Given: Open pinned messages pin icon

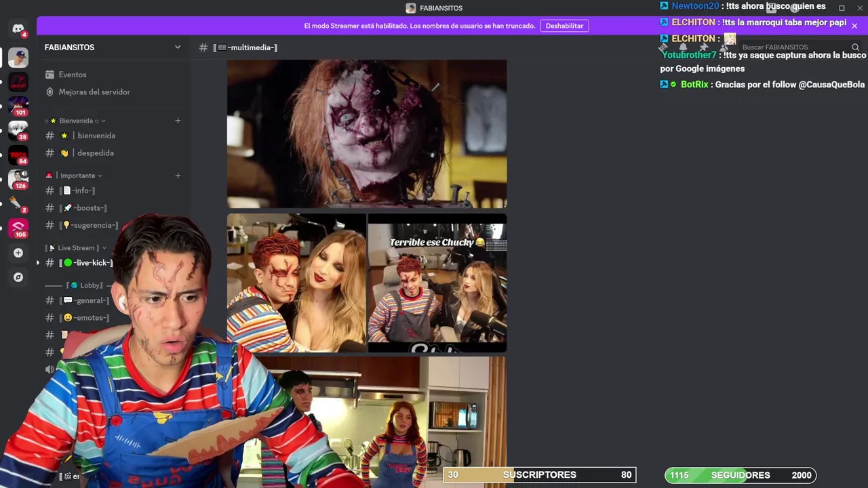Looking at the screenshot, I should (703, 47).
